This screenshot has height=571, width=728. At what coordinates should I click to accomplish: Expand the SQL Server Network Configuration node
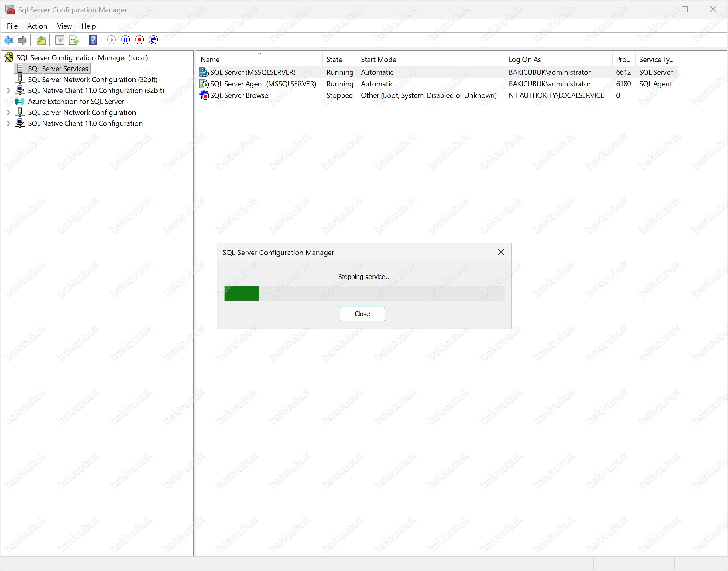pyautogui.click(x=9, y=113)
